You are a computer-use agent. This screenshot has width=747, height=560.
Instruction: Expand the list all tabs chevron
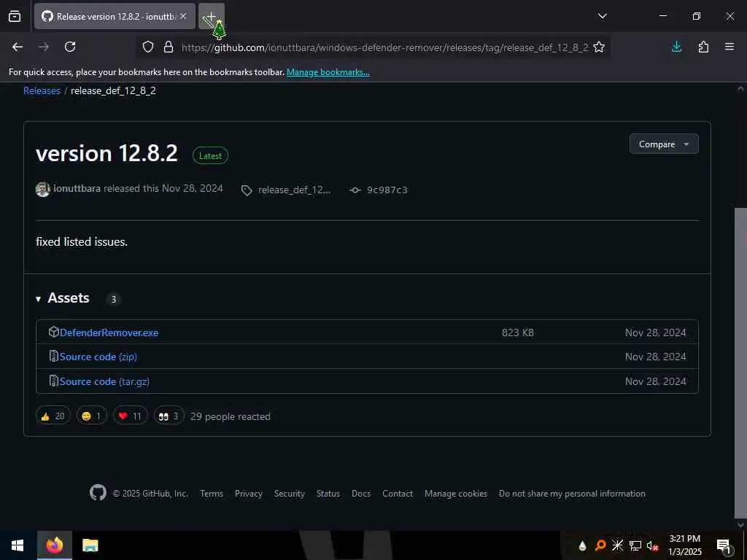pos(602,16)
